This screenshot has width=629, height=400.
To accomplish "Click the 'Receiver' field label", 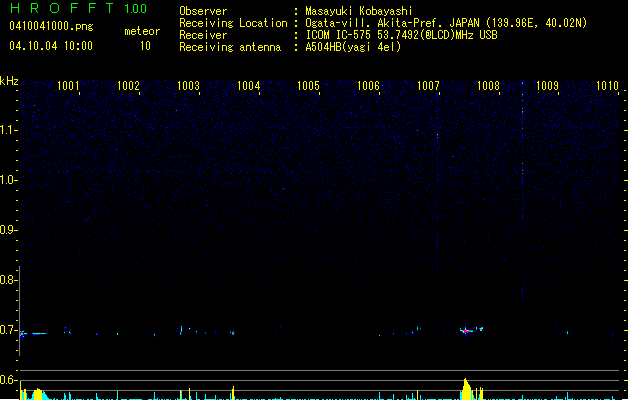I will point(203,35).
